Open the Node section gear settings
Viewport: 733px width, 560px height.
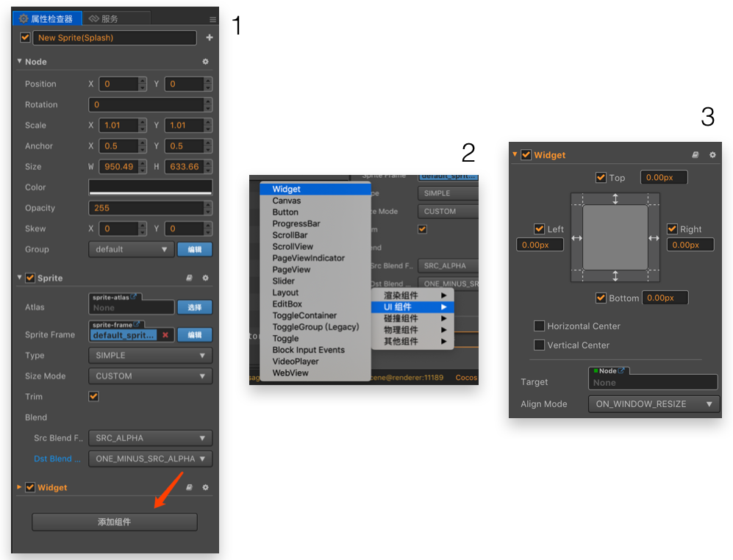[205, 62]
